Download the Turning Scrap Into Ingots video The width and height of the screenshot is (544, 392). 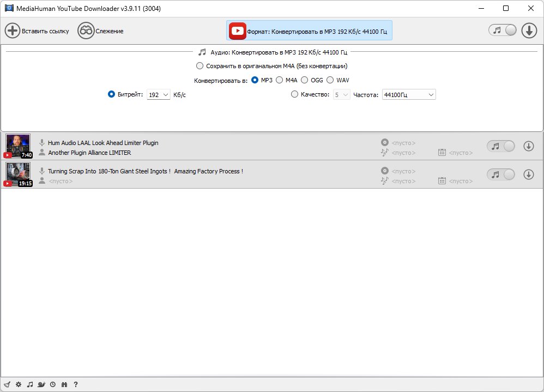[x=528, y=174]
